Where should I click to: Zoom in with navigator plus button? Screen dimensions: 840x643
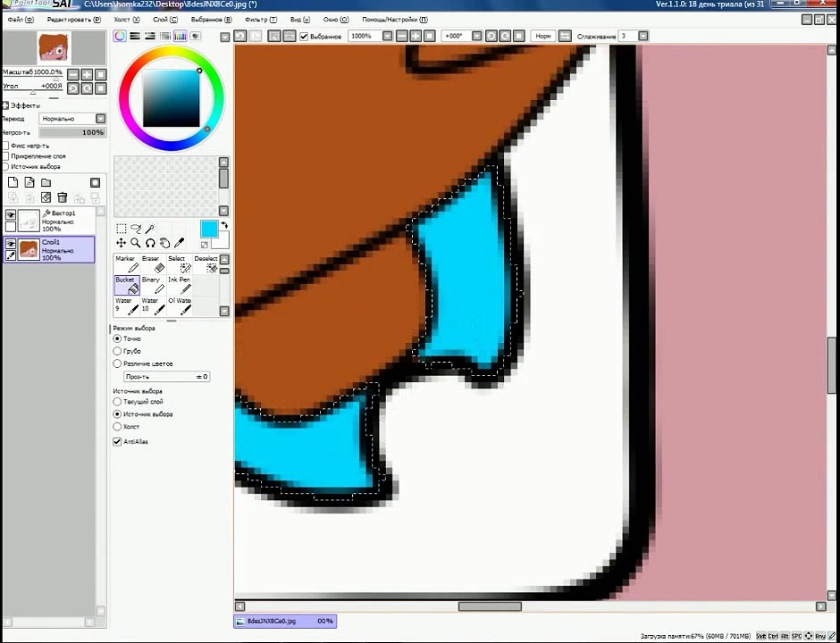pyautogui.click(x=87, y=74)
